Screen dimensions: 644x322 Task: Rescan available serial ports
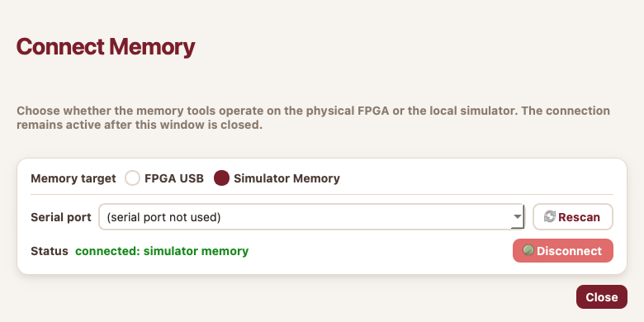click(573, 217)
